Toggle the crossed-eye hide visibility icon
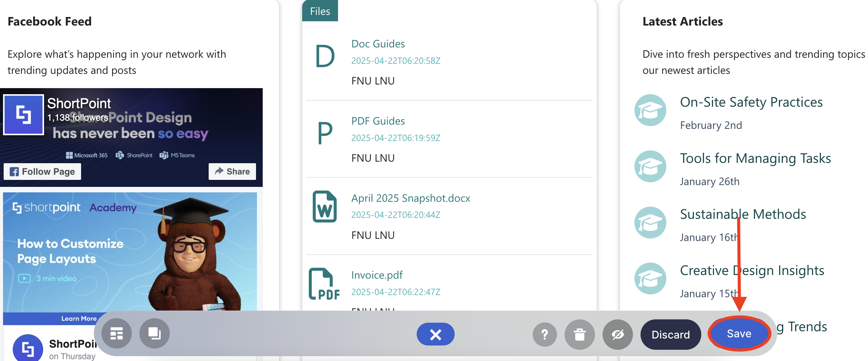 point(617,334)
